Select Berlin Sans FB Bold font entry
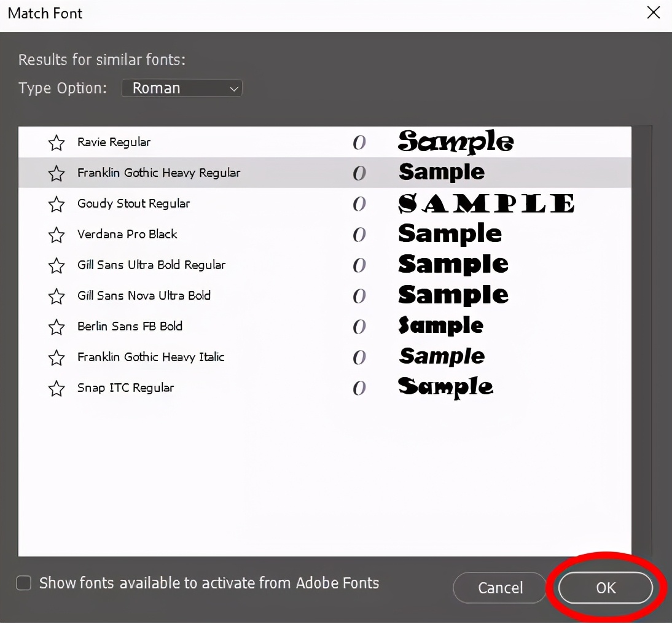Image resolution: width=672 pixels, height=624 pixels. point(130,327)
